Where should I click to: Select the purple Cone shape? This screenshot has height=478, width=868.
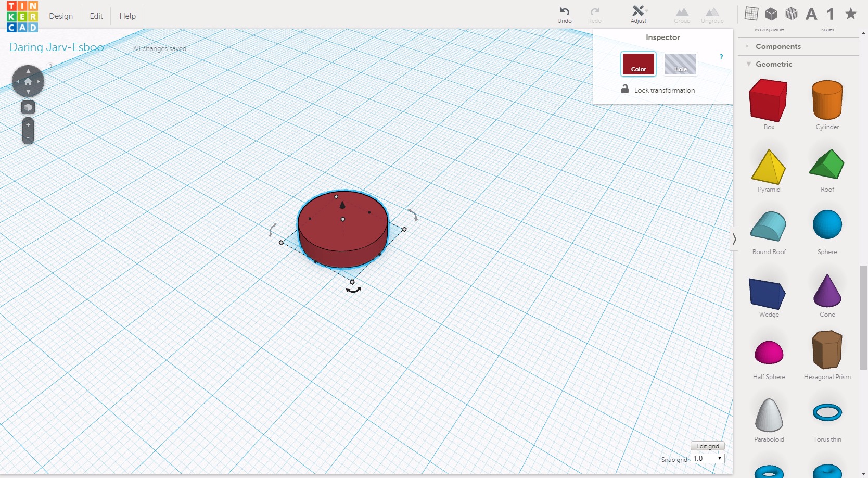[x=827, y=291]
